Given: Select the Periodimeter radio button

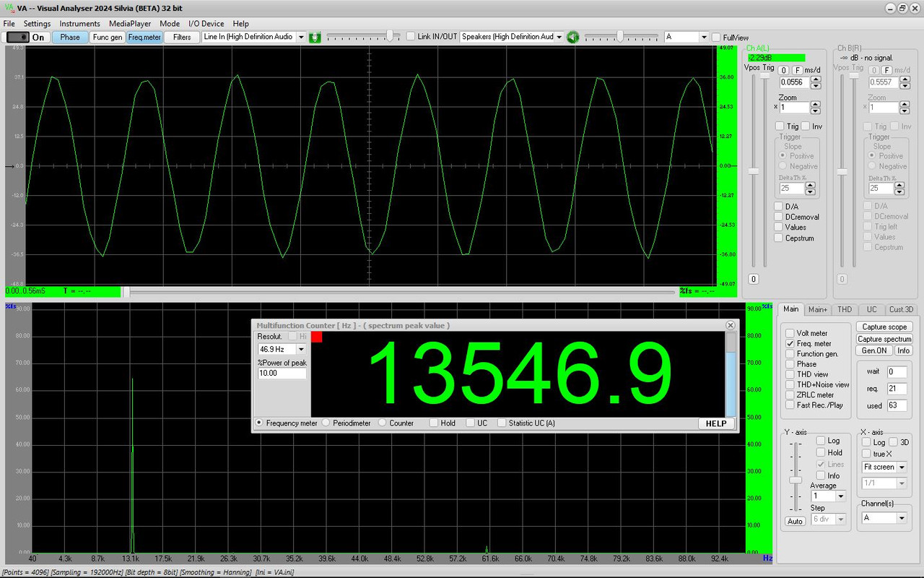Looking at the screenshot, I should (326, 423).
